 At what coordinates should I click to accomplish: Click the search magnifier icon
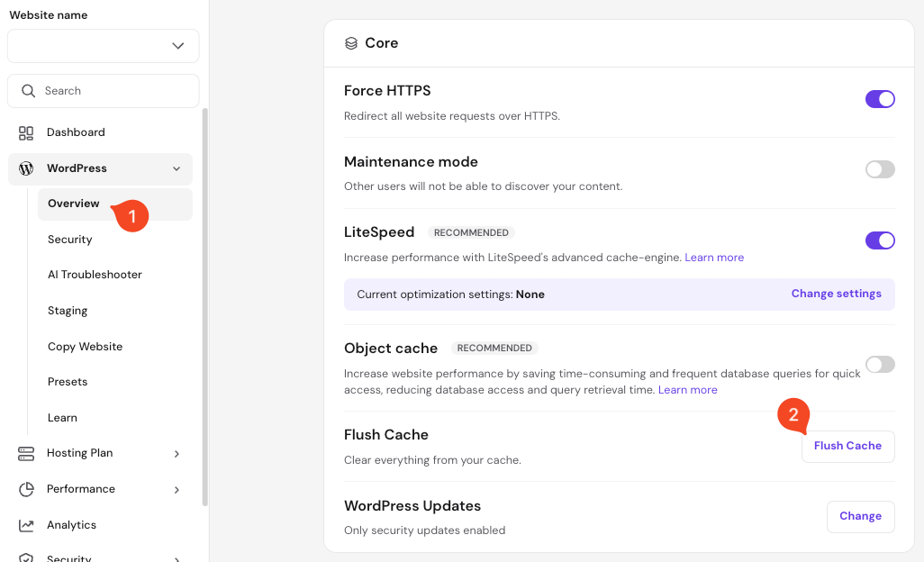(28, 91)
